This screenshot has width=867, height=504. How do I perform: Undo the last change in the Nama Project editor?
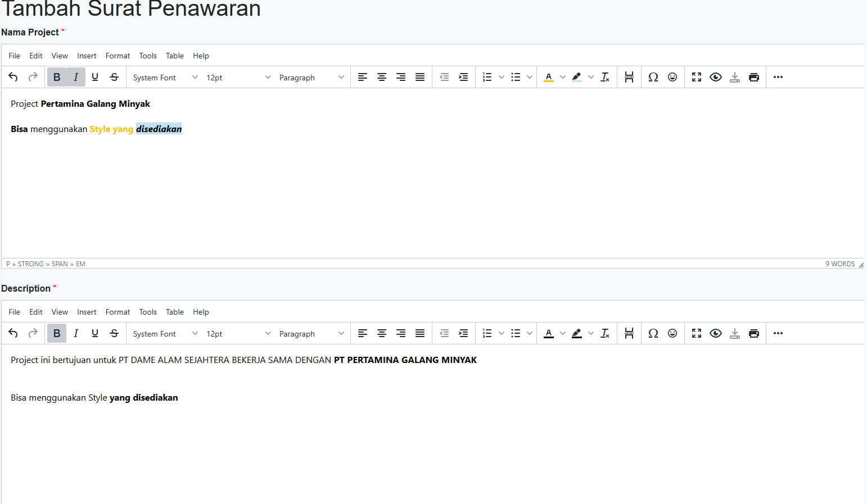tap(13, 77)
